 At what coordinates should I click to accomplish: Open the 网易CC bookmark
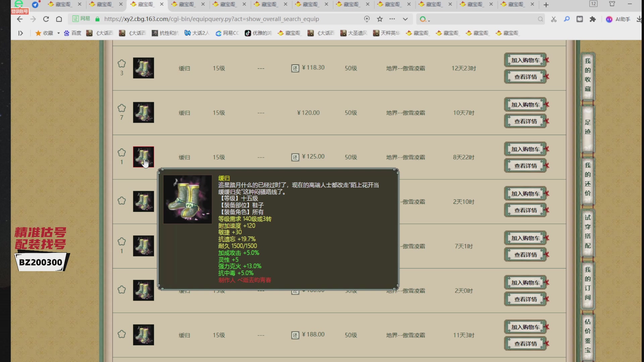(x=227, y=33)
